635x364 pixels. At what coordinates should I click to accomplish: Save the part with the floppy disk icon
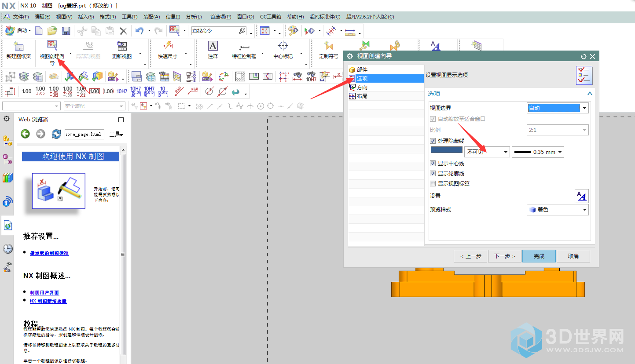(66, 31)
